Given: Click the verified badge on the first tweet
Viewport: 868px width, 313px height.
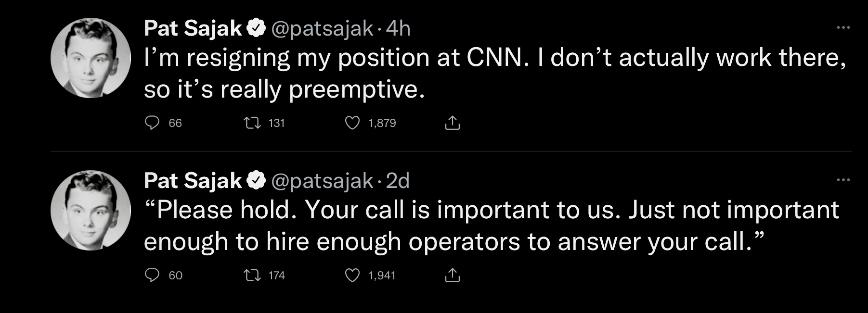Looking at the screenshot, I should click(256, 29).
